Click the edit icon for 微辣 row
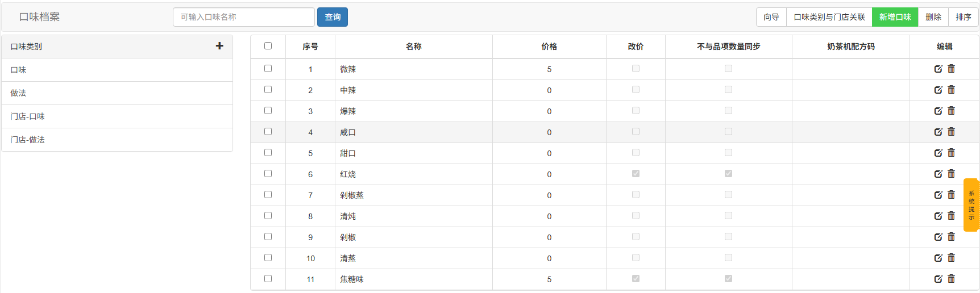 [938, 69]
